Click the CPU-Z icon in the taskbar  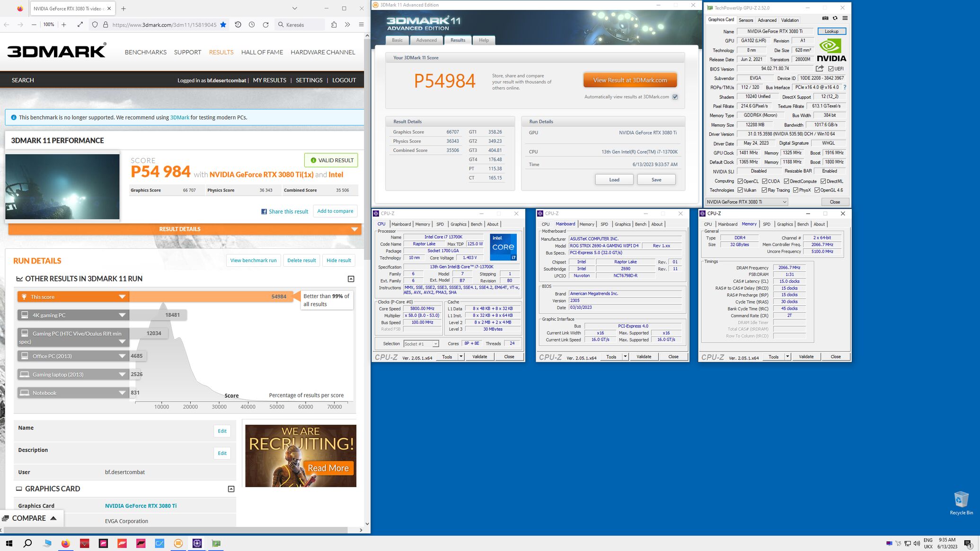point(197,543)
